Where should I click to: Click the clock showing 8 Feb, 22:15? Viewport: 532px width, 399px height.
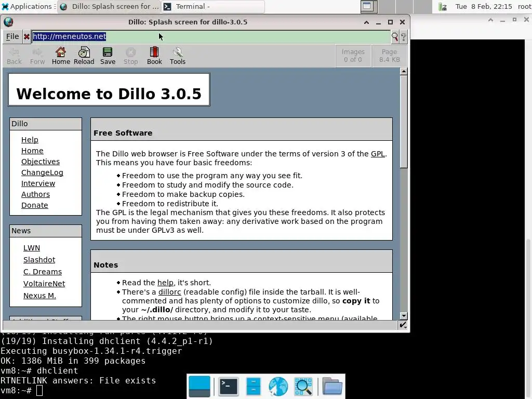pyautogui.click(x=484, y=6)
